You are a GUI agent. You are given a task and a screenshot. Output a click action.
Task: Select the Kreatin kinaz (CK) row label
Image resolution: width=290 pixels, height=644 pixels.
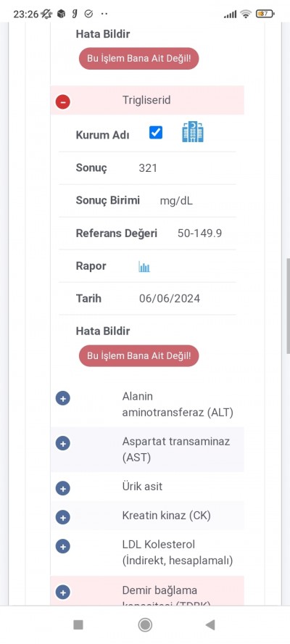[x=166, y=516]
